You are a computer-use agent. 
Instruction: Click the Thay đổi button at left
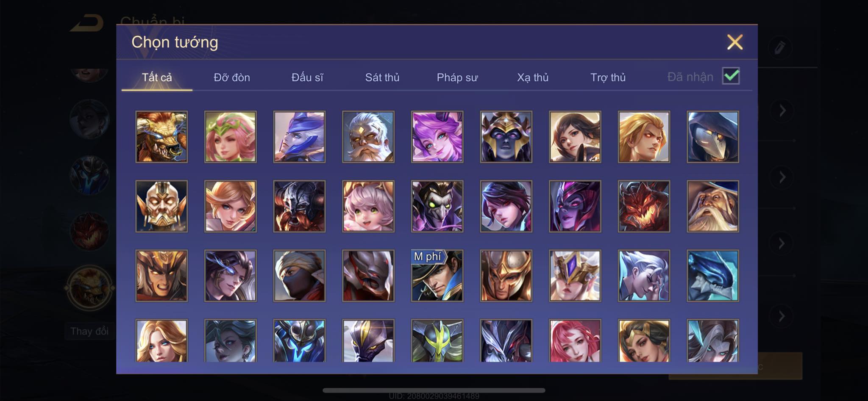89,331
